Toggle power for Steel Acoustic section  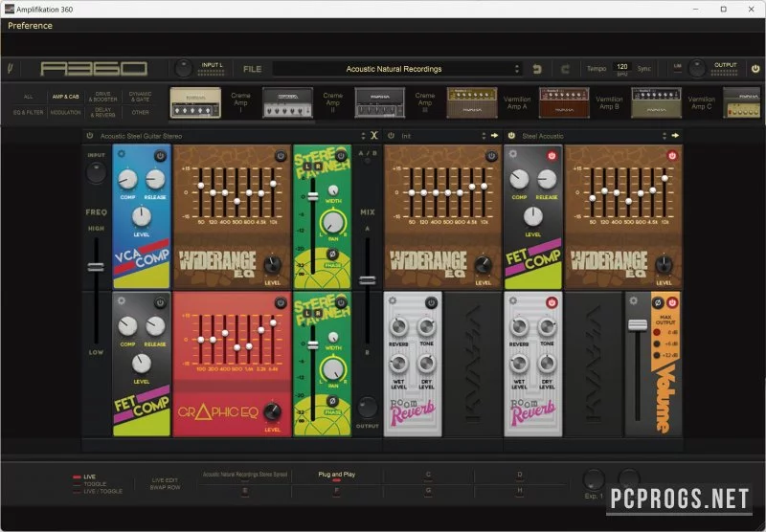pos(511,136)
